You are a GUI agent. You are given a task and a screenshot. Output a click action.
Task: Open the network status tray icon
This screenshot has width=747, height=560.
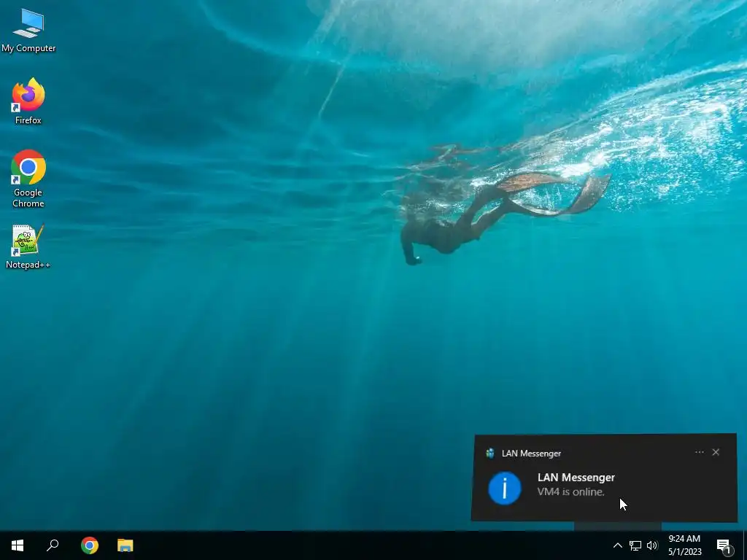point(635,545)
